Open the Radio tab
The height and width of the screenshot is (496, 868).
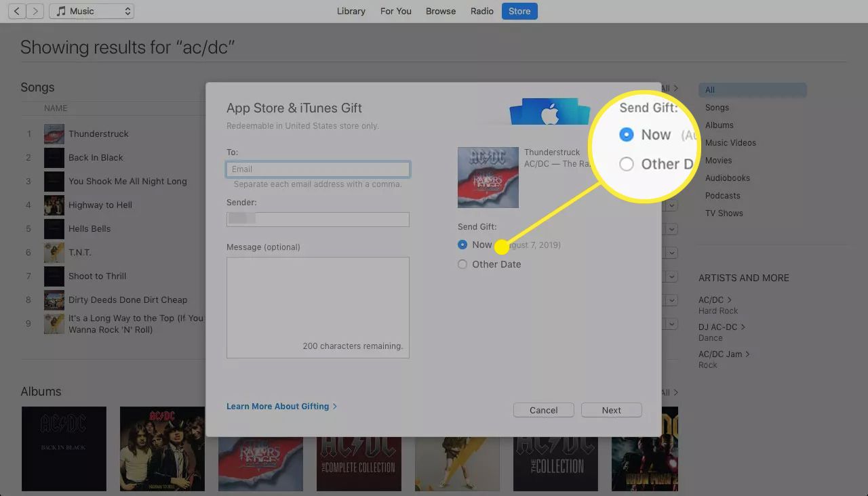point(482,11)
